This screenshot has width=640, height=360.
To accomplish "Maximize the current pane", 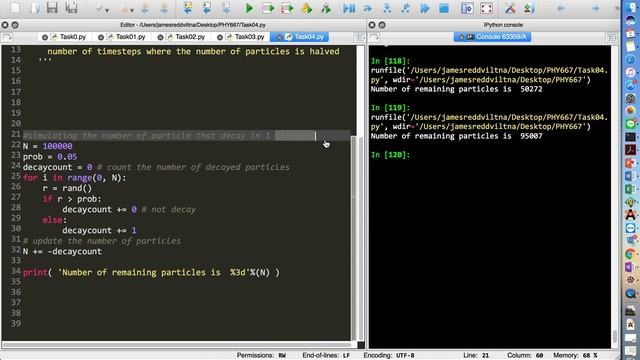I will pyautogui.click(x=467, y=8).
